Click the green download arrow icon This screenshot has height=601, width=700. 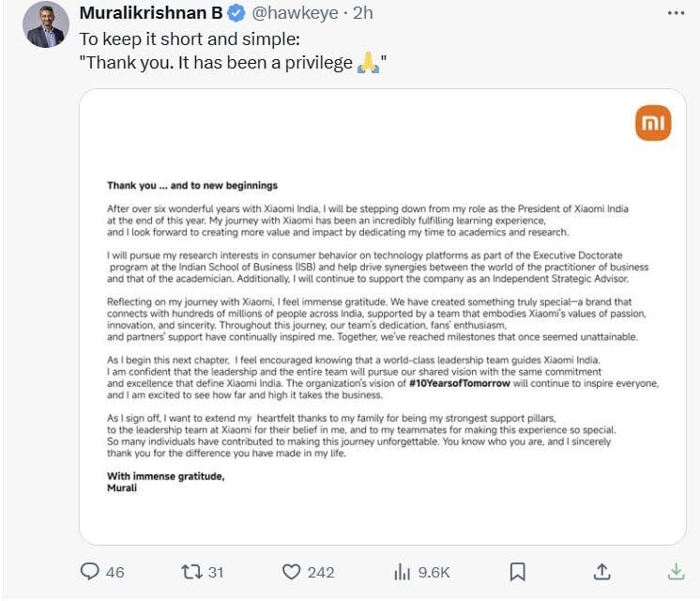tap(675, 571)
